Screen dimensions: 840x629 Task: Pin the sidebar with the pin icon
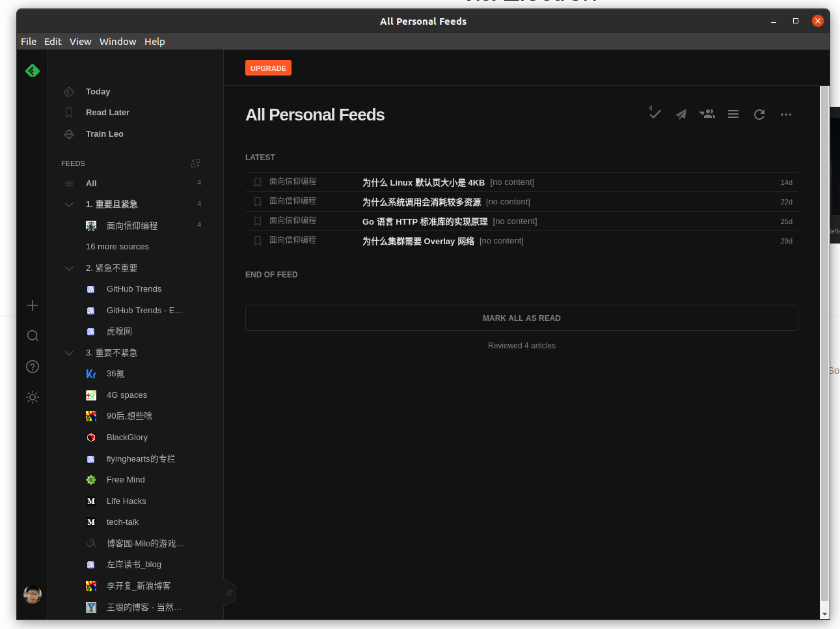pos(229,593)
